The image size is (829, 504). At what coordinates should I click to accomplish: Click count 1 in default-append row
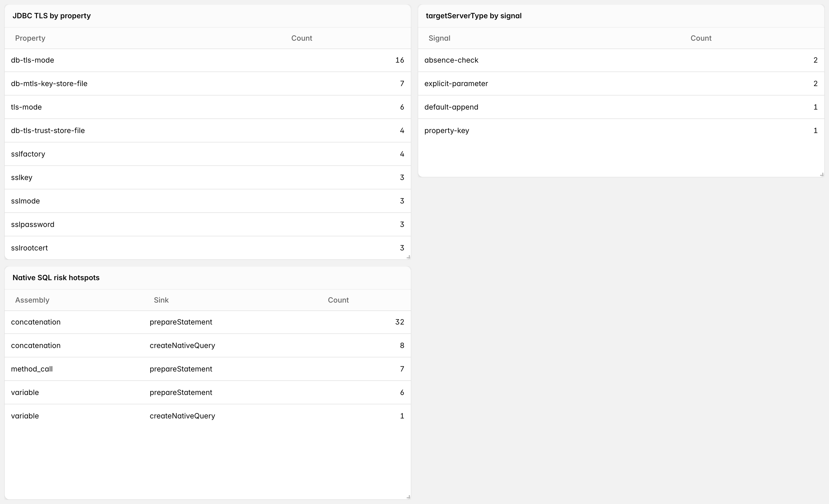[815, 107]
